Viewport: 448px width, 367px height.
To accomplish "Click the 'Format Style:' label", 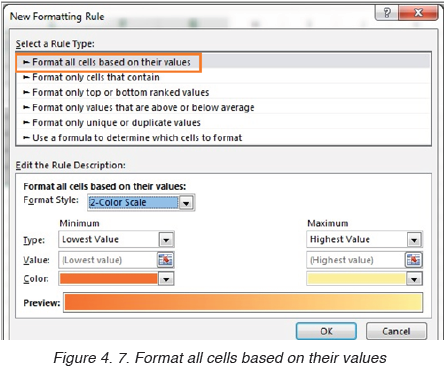I will pyautogui.click(x=51, y=200).
